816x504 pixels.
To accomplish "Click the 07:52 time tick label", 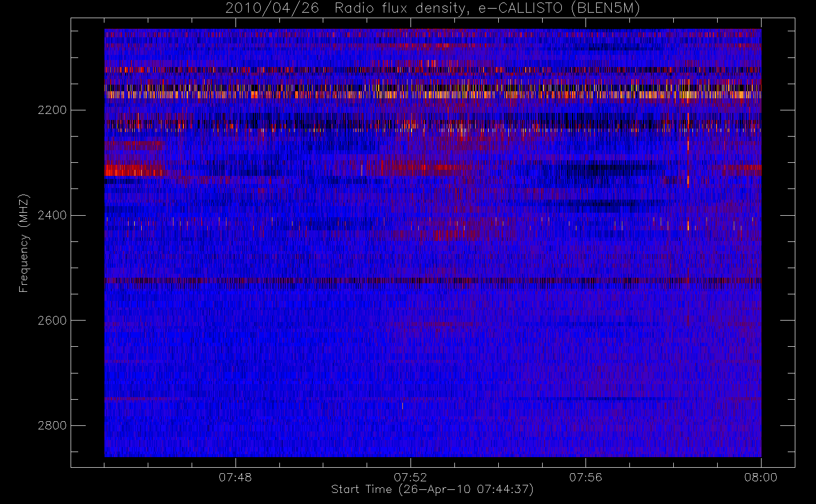I will coord(410,477).
